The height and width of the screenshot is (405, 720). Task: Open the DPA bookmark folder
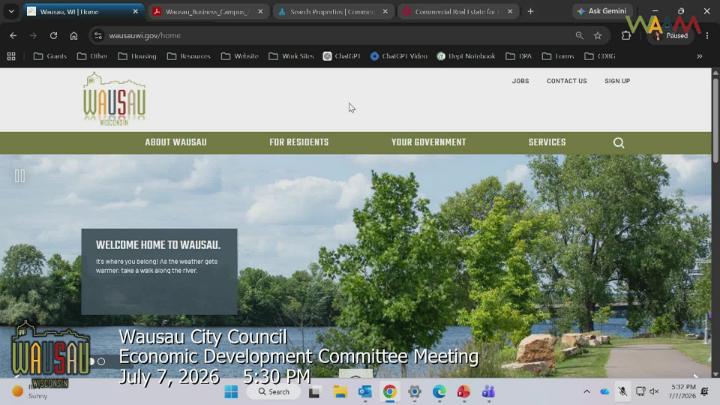pyautogui.click(x=518, y=56)
